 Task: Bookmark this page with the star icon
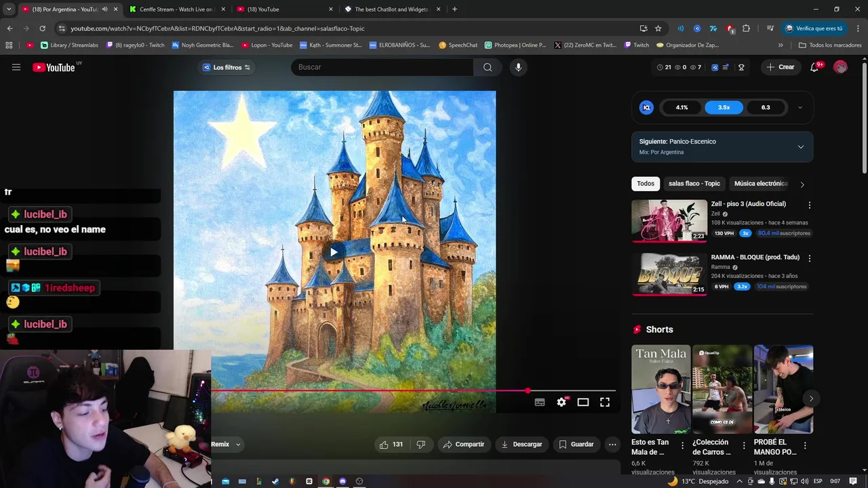click(x=658, y=28)
